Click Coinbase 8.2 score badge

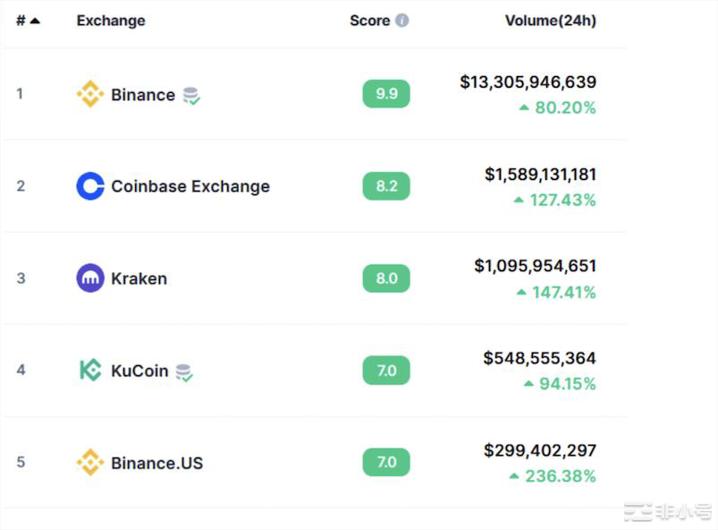[386, 186]
